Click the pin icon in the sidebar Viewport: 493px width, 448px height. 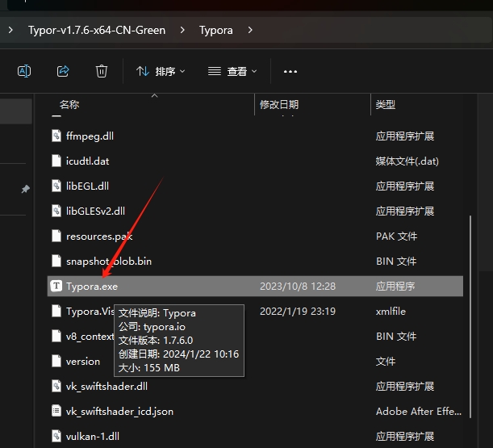(26, 189)
